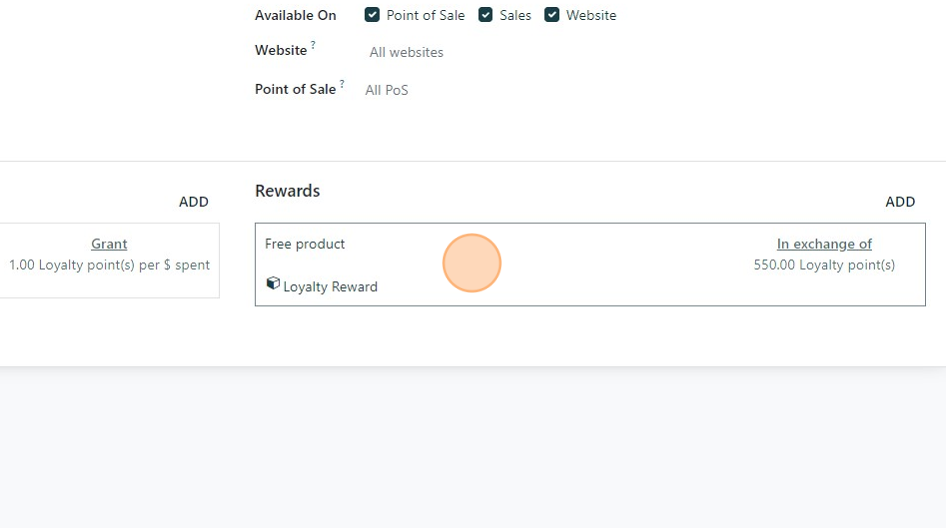Click the In exchange of link
This screenshot has width=946, height=528.
[x=824, y=244]
